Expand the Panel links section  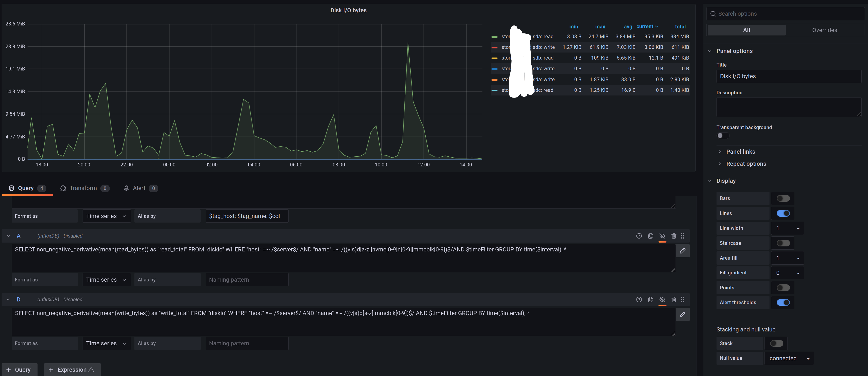click(x=740, y=152)
